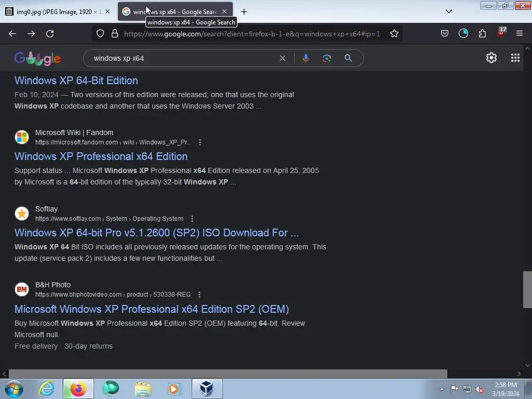Go forward one page
The image size is (532, 399).
[31, 34]
